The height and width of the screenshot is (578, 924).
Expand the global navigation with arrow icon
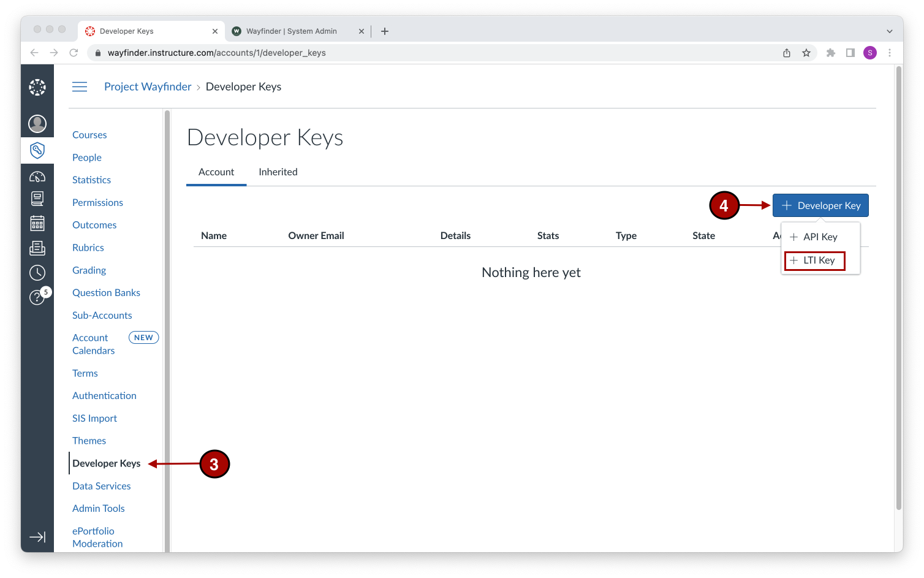coord(37,537)
